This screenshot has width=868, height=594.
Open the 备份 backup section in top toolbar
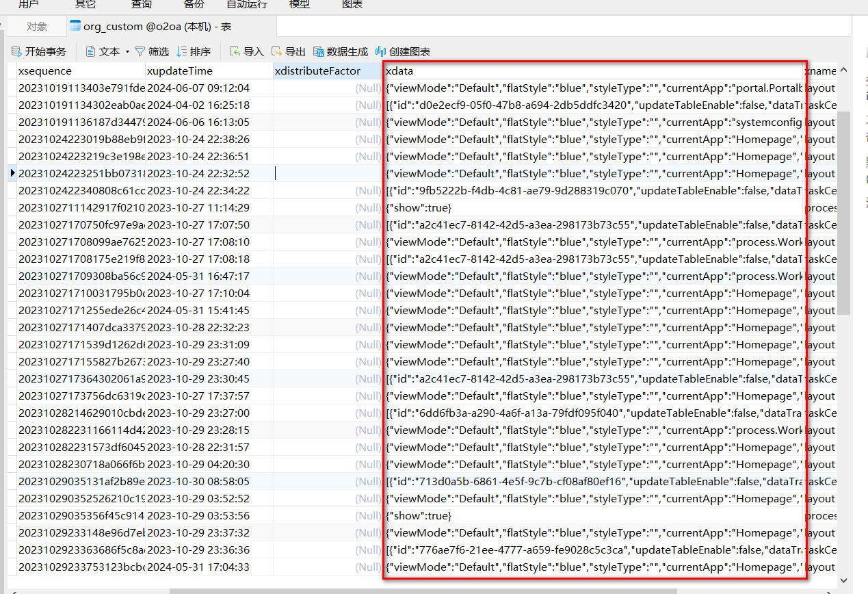pos(194,4)
